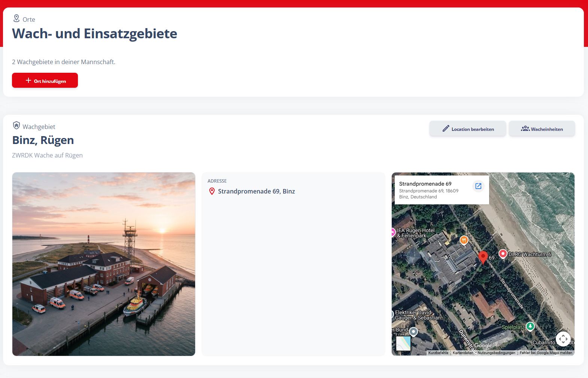Click the Kartendaten map footer text
The image size is (588, 378).
point(463,353)
